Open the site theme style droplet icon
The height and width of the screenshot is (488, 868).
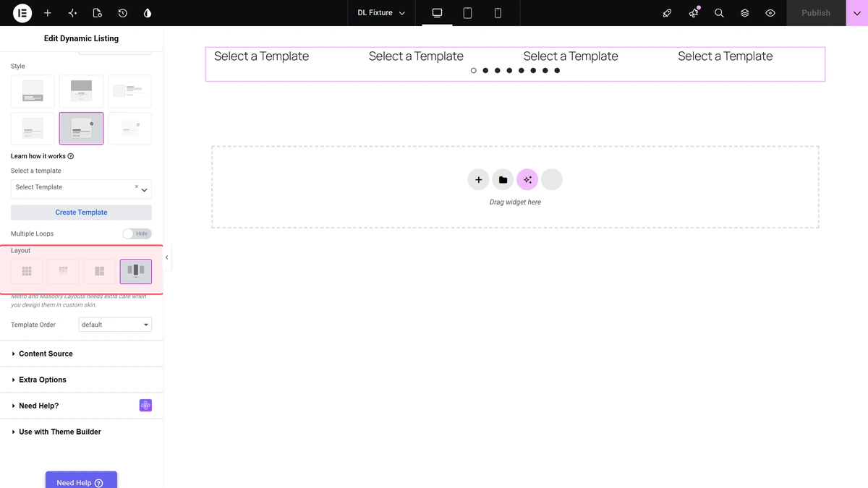point(148,13)
